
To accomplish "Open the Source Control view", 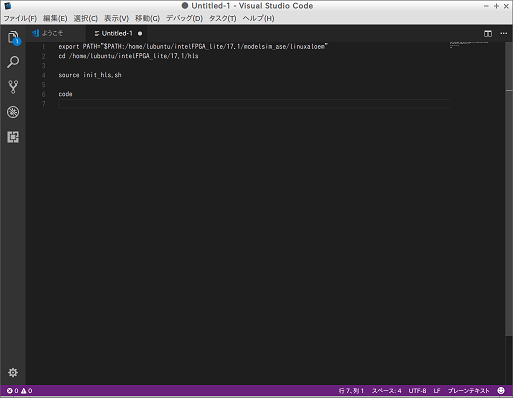I will tap(13, 87).
